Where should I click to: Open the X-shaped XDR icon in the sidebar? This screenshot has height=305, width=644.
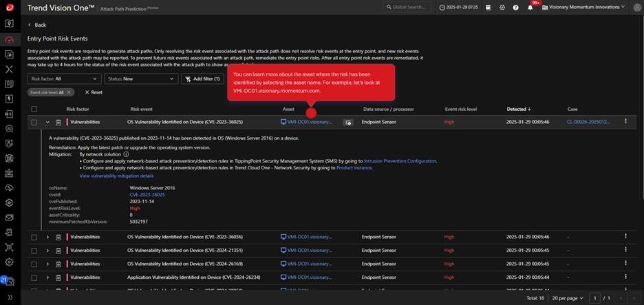[x=10, y=69]
